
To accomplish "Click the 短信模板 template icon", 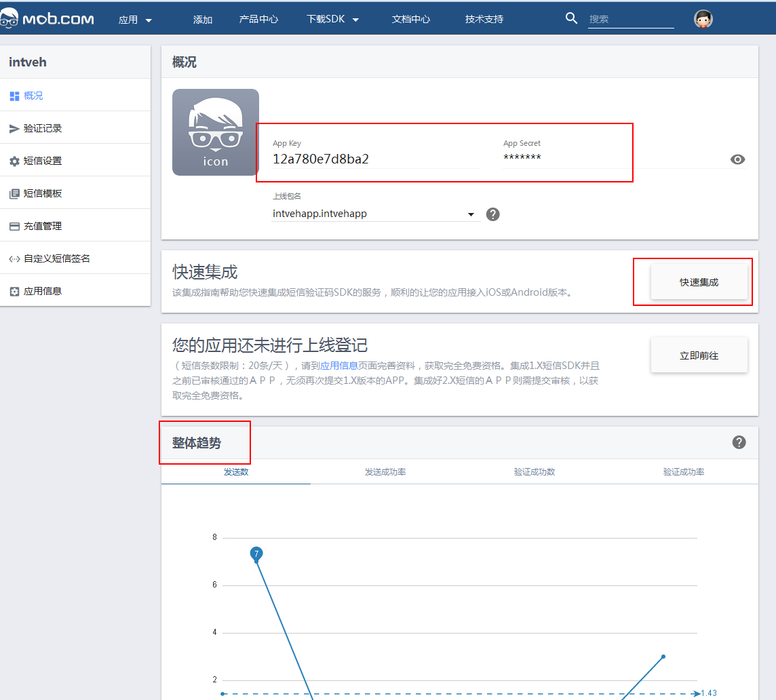I will pos(14,194).
